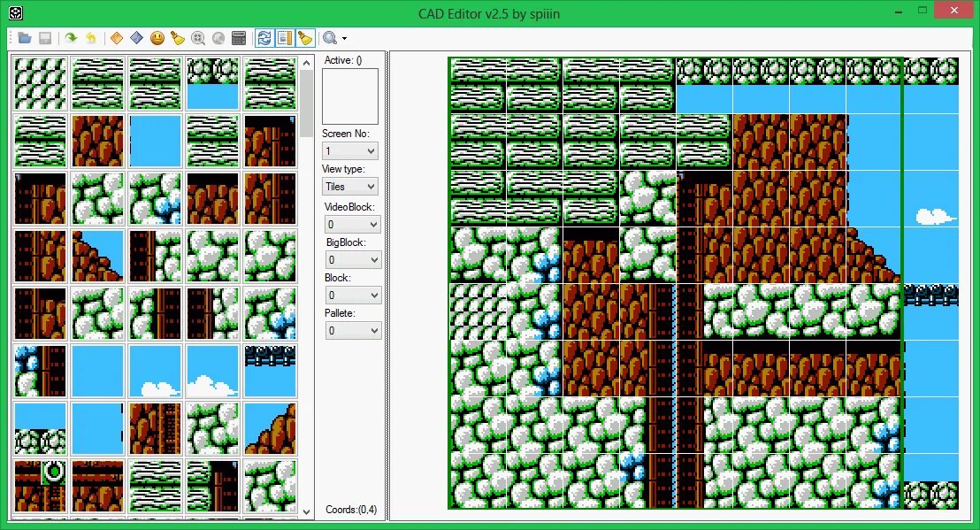Click the dark bridge tile in the level map

[x=930, y=295]
